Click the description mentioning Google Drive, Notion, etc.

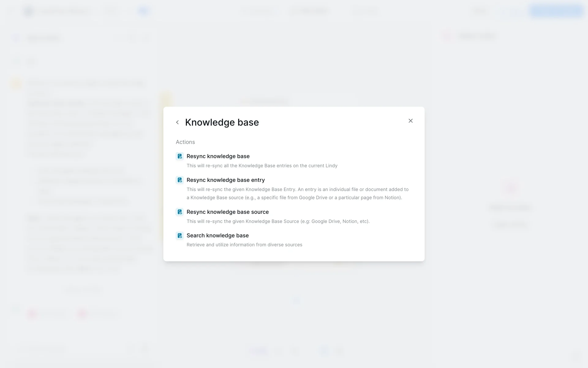[x=278, y=221]
